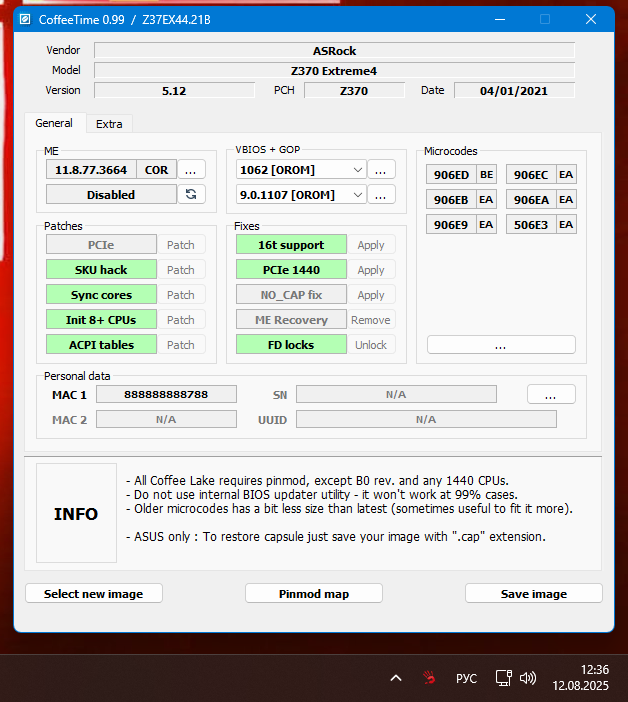Click microcode entry 506E3
The image size is (628, 702).
coord(531,225)
